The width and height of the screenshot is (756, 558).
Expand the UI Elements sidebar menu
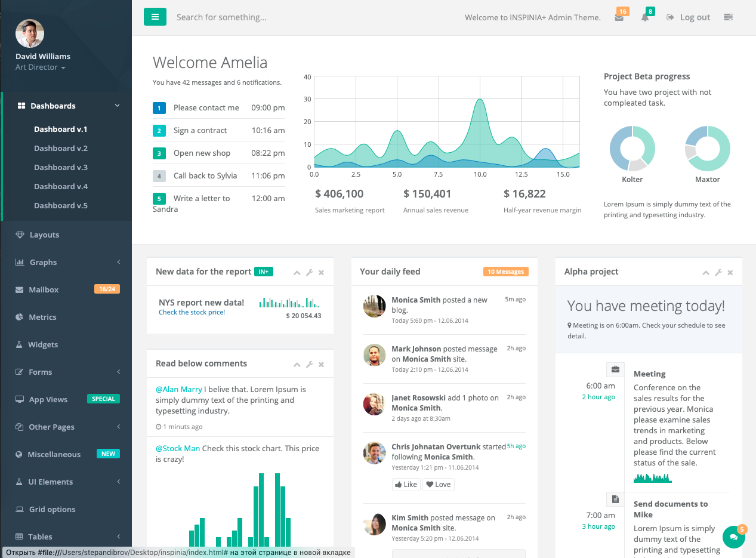coord(66,482)
